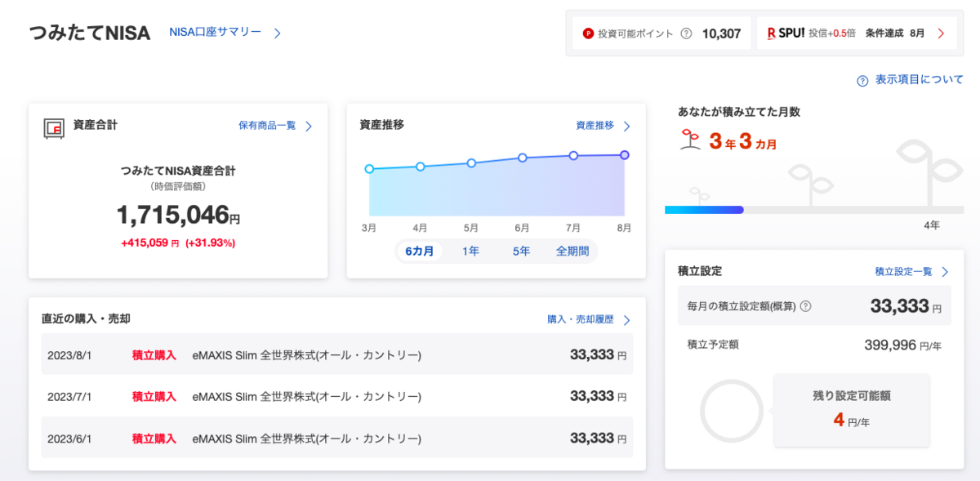The image size is (980, 481).
Task: Click help icon beside 毎月の積立設定額(概算)
Action: 806,306
